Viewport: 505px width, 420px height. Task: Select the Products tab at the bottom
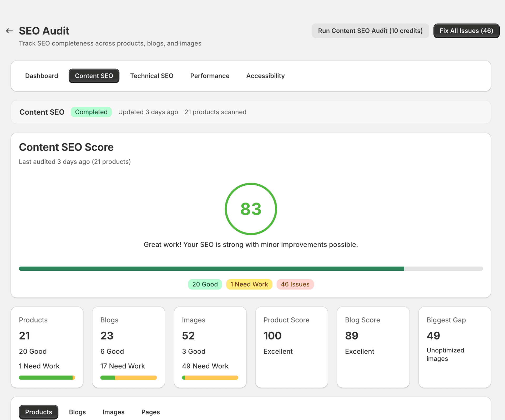[x=38, y=412]
